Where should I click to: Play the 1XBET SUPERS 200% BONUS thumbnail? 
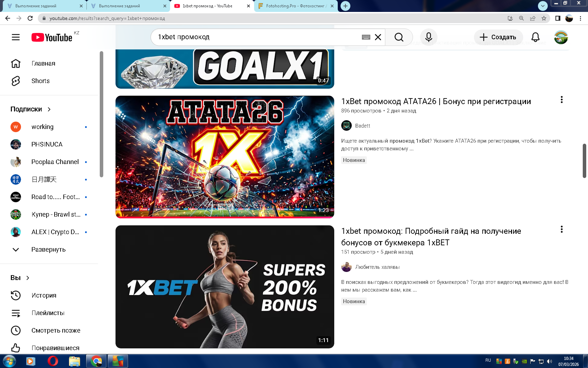click(x=225, y=287)
